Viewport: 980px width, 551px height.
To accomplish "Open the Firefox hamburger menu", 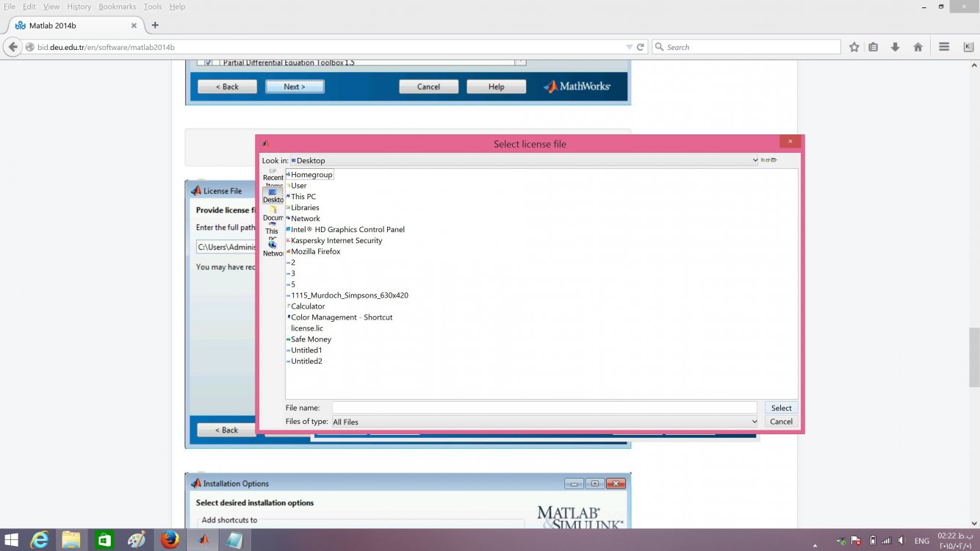I will click(944, 47).
